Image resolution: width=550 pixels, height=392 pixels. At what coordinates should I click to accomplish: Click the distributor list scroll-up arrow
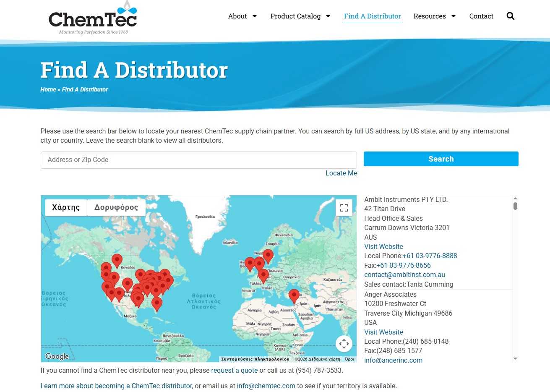515,199
